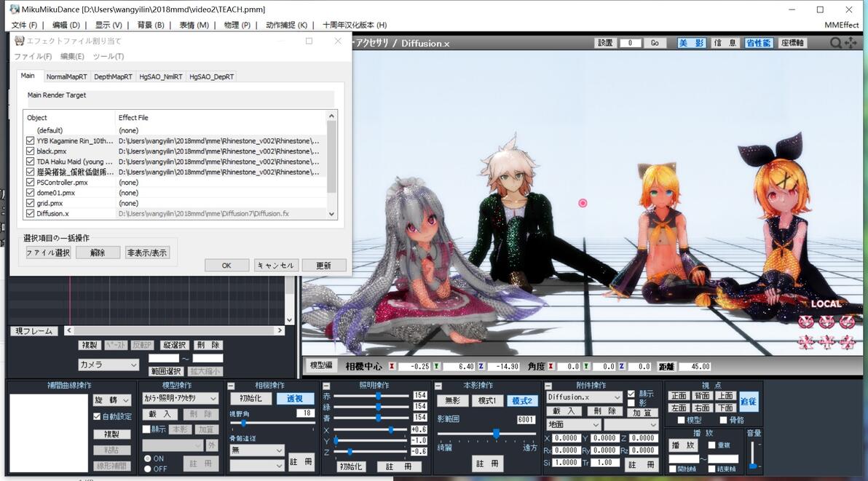Uncheck the black.pmx object checkbox
Screen dimensions: 868x481
(31, 151)
